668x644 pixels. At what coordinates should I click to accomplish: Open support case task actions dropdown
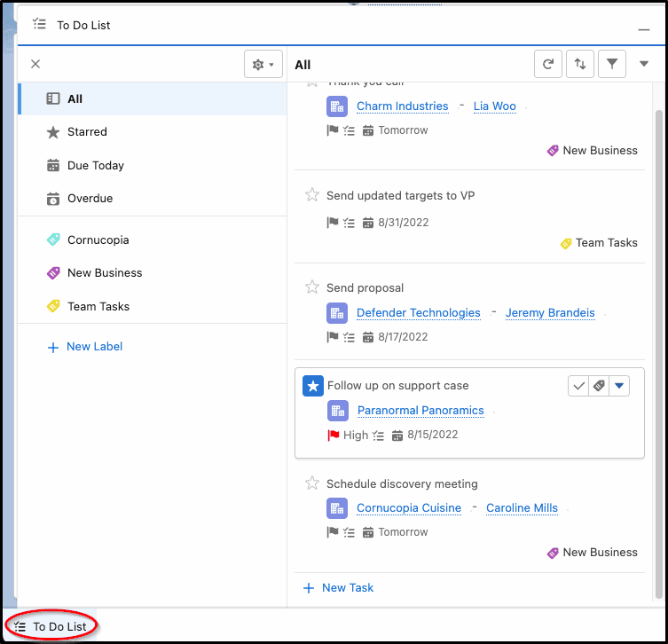pos(619,386)
